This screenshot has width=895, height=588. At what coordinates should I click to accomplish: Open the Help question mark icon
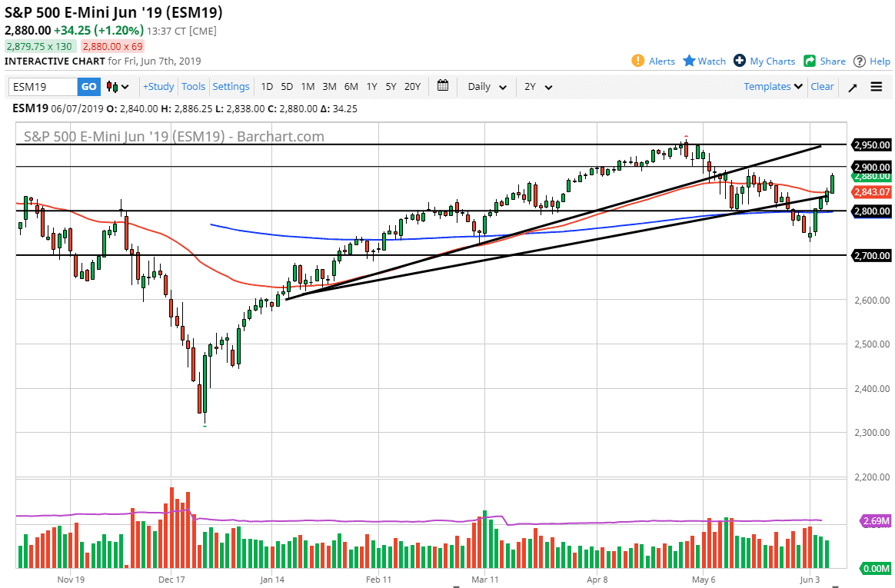860,61
